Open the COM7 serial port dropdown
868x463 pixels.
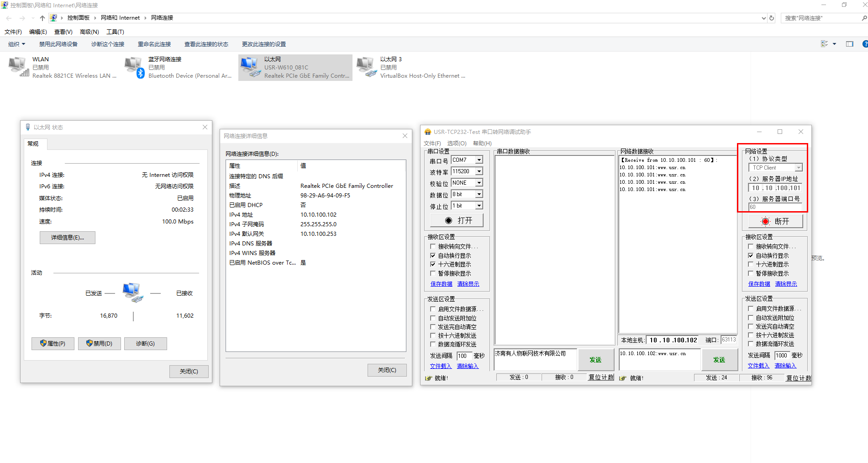(479, 160)
